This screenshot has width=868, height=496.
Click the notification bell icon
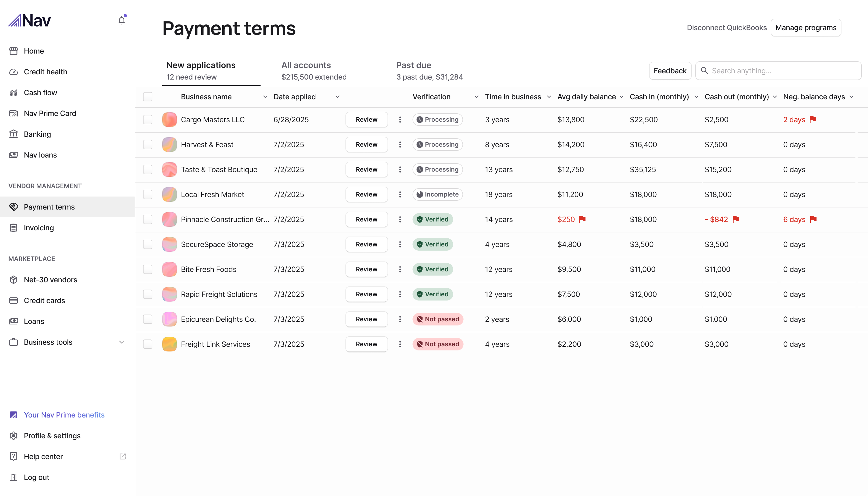(x=122, y=21)
